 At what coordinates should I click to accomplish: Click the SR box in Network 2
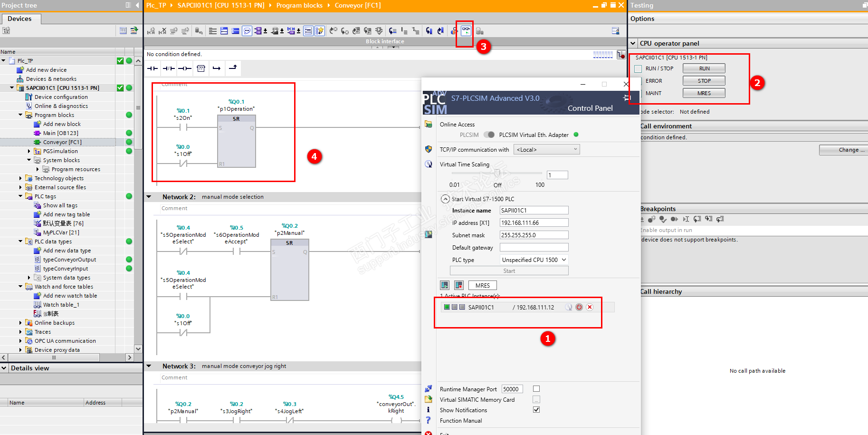[x=290, y=270]
